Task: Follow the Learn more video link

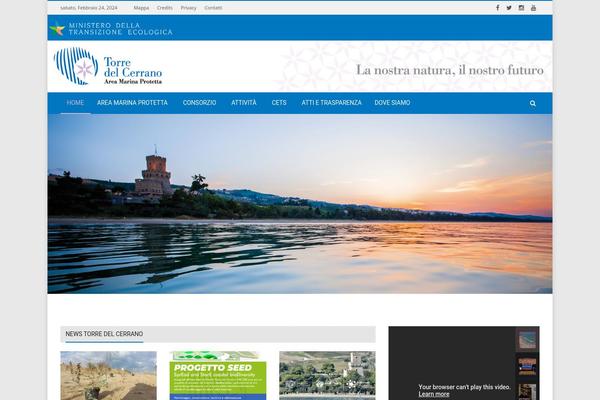Action: 433,394
